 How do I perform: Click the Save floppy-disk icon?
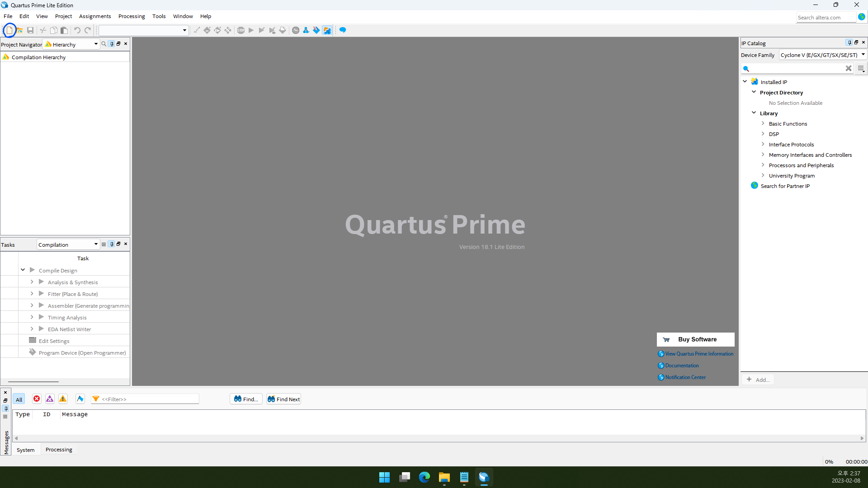30,30
